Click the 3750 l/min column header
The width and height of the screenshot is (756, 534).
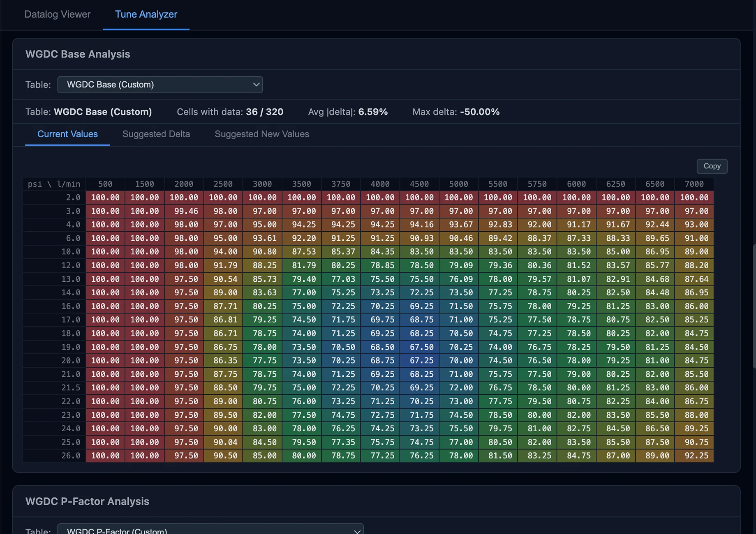pos(341,184)
